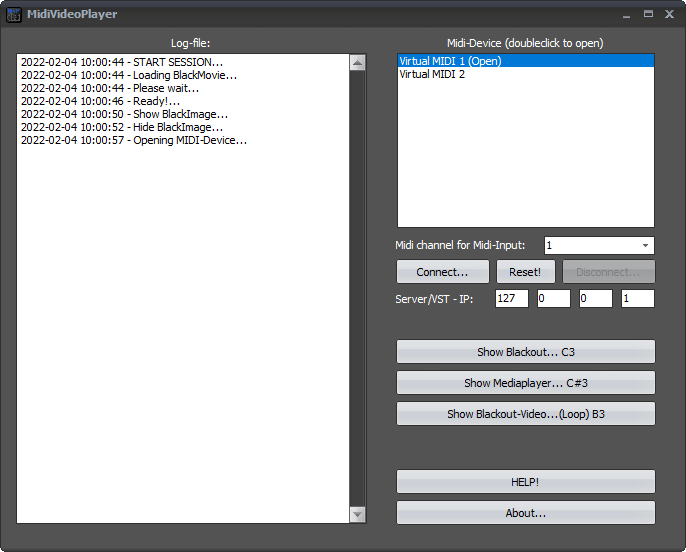Select log line 'Loading BlackMovie...'

click(129, 75)
